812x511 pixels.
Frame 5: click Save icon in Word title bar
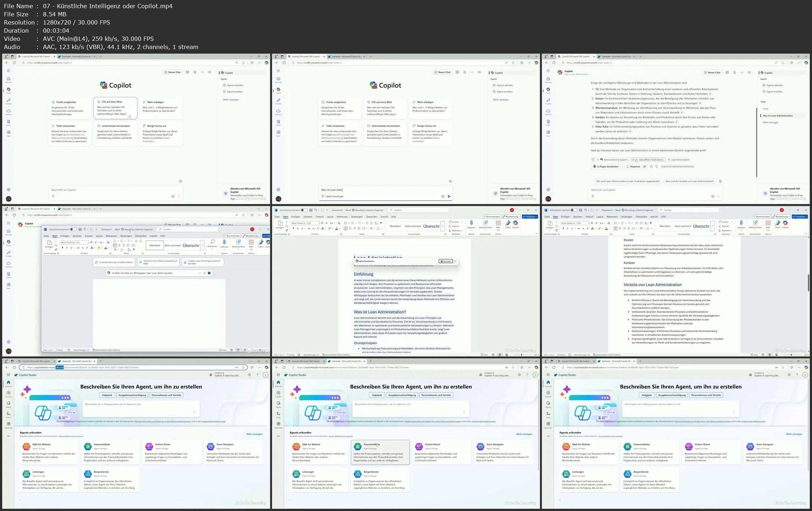311,210
